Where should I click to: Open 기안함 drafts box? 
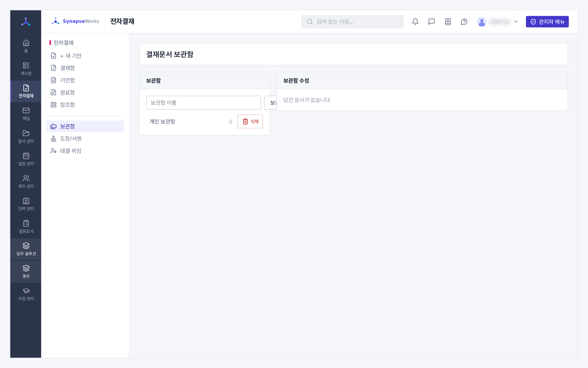85,80
